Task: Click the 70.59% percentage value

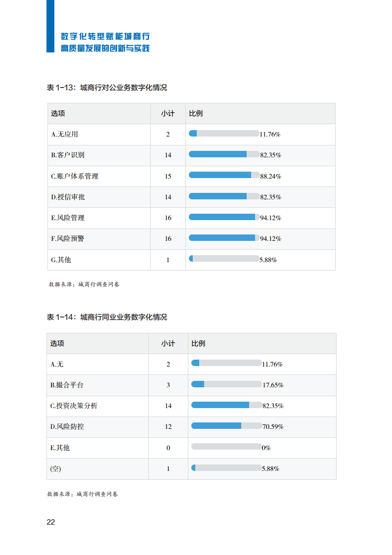Action: (x=273, y=427)
